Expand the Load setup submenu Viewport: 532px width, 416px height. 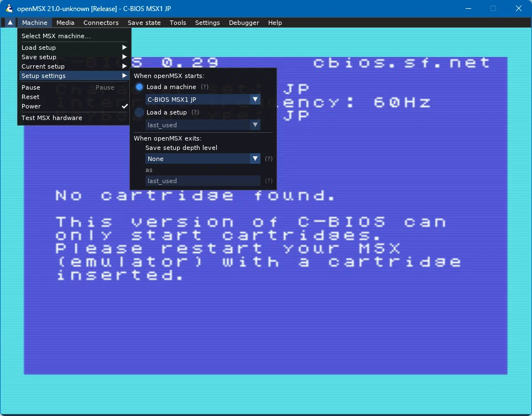pyautogui.click(x=74, y=48)
